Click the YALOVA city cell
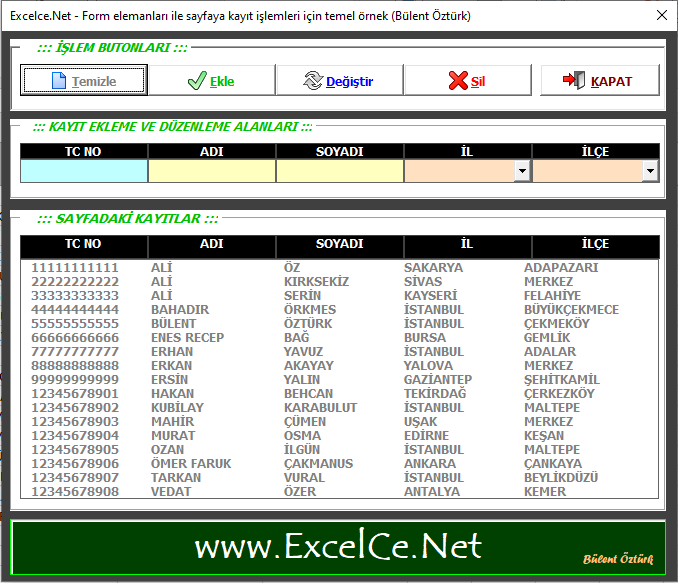This screenshot has width=678, height=583. [x=429, y=365]
